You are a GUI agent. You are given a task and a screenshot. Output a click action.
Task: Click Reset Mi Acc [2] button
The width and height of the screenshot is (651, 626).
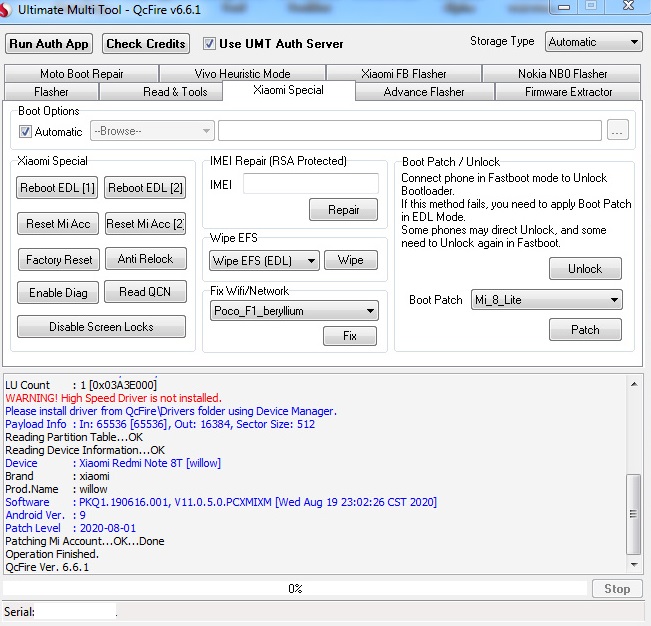(145, 224)
